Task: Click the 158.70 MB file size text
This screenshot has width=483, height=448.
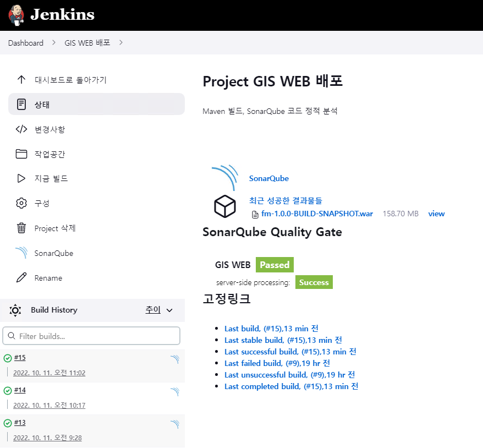Action: coord(400,214)
